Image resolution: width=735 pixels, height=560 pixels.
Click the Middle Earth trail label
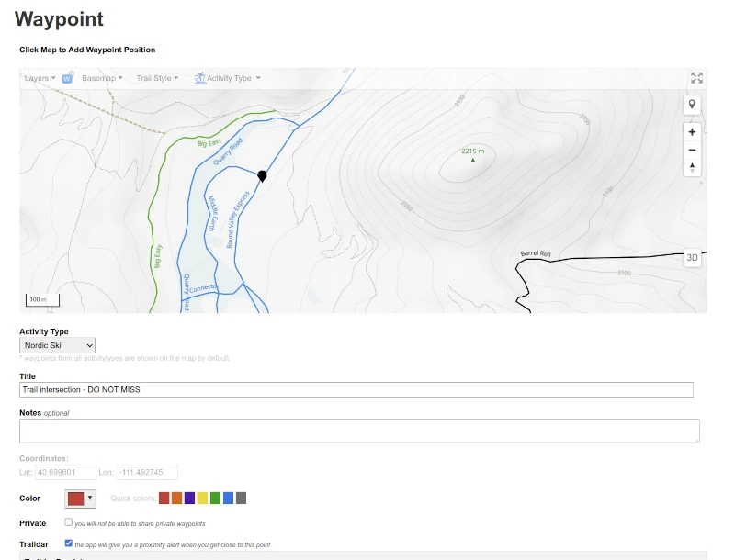(x=213, y=213)
